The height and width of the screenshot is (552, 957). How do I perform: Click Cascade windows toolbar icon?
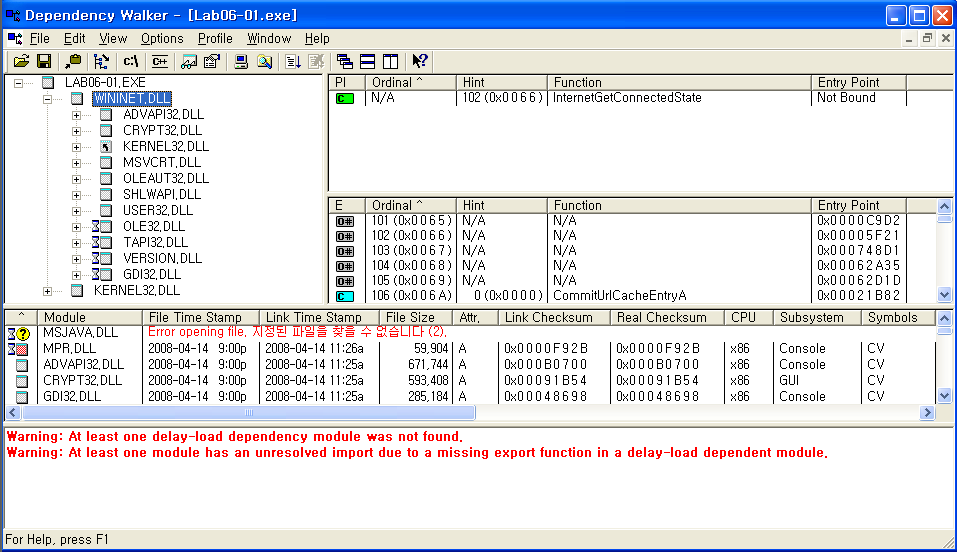click(345, 61)
